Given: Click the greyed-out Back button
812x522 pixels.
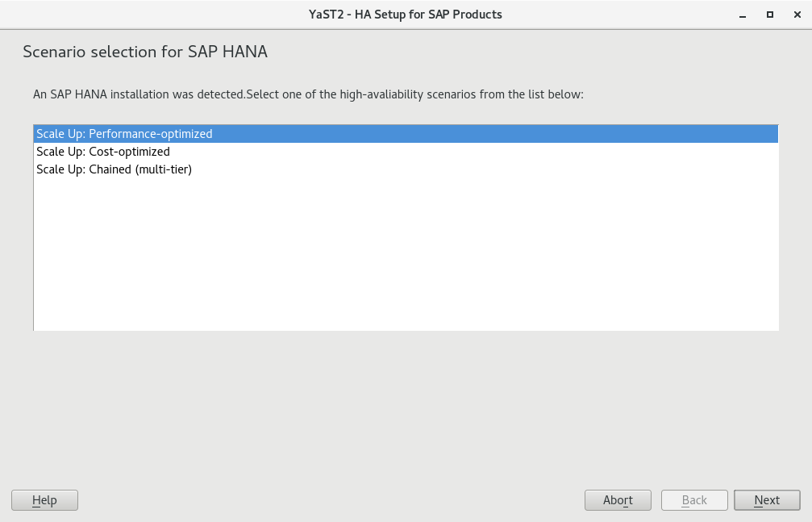Looking at the screenshot, I should pos(694,500).
